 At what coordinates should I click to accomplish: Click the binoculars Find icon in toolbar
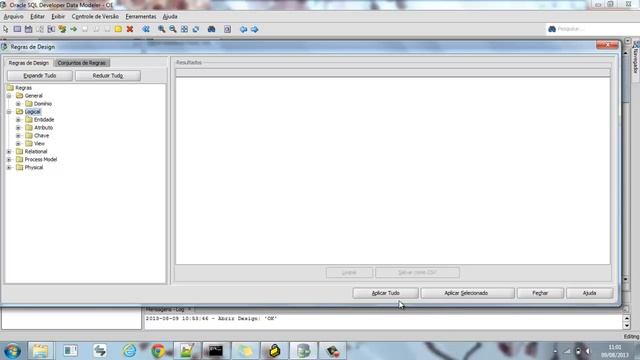(x=211, y=29)
